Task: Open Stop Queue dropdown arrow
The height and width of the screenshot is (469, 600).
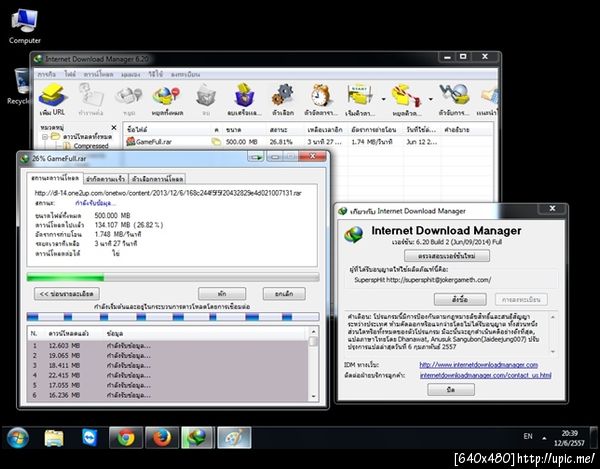Action: click(430, 99)
